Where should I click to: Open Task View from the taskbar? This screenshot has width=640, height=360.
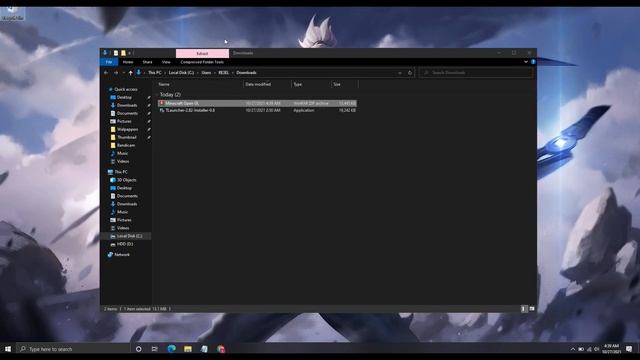tap(154, 349)
